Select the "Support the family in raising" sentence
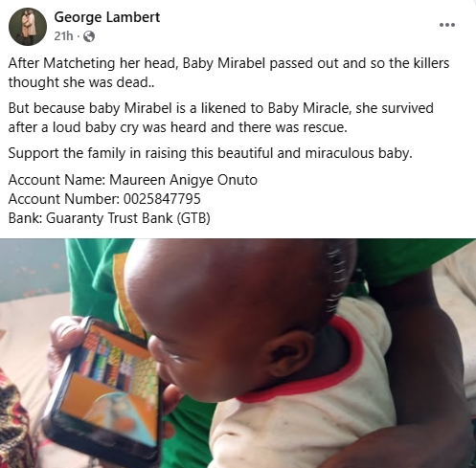 click(x=211, y=153)
